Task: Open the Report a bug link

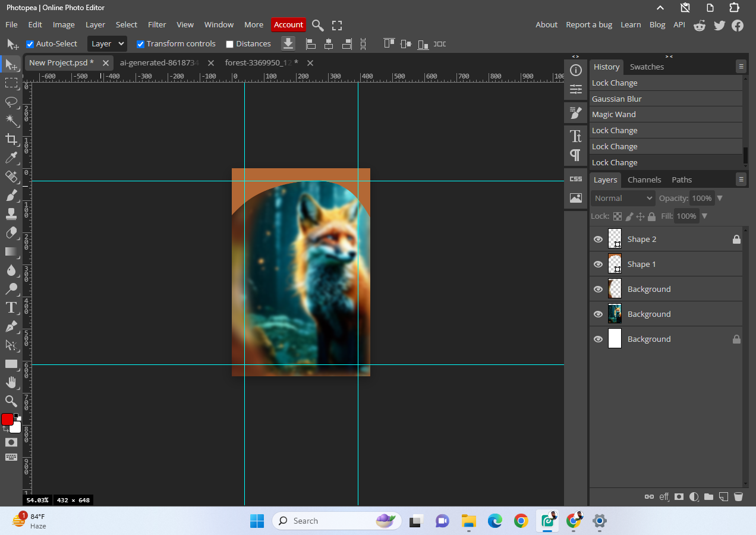Action: (x=588, y=25)
